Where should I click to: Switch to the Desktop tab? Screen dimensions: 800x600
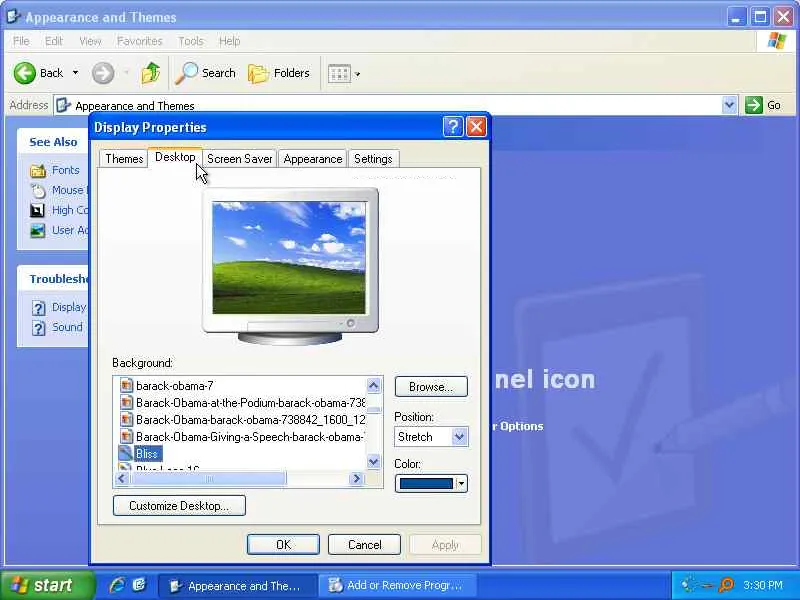175,157
